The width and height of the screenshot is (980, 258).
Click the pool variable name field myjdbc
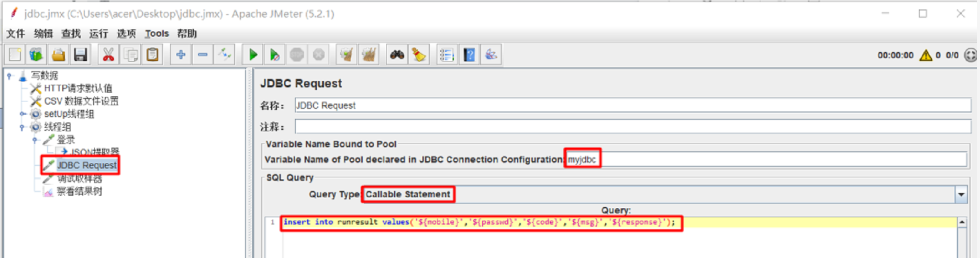point(766,160)
